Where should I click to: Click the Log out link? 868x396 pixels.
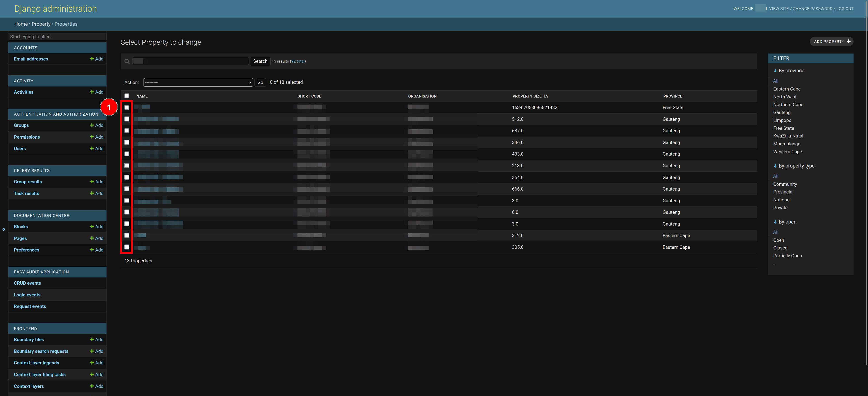845,9
